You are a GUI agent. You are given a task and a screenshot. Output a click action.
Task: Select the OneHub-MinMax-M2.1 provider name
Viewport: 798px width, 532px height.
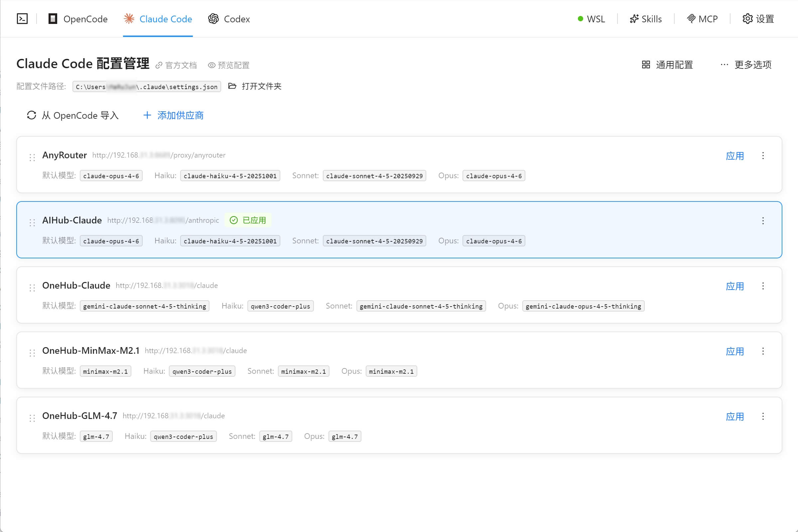(x=91, y=350)
